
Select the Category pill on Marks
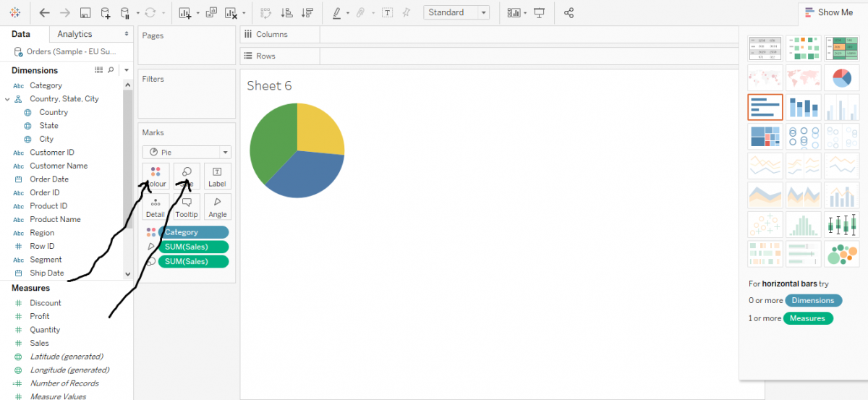coord(193,232)
